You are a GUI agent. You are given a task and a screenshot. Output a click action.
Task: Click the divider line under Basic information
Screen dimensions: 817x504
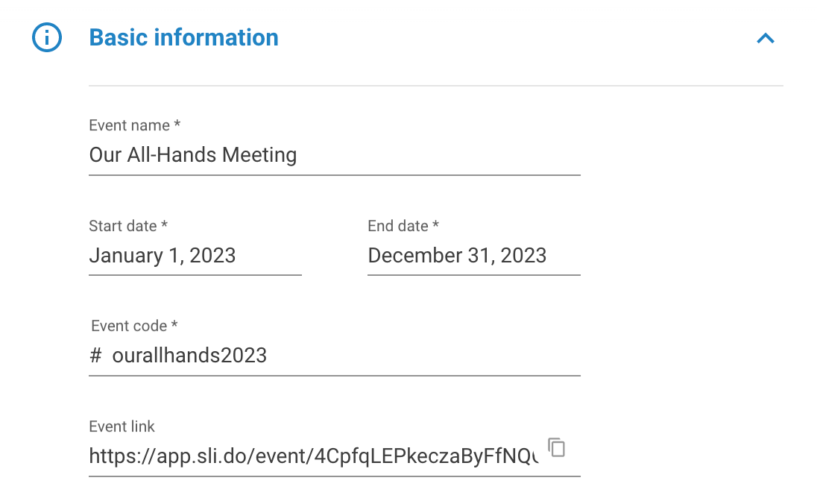point(436,86)
